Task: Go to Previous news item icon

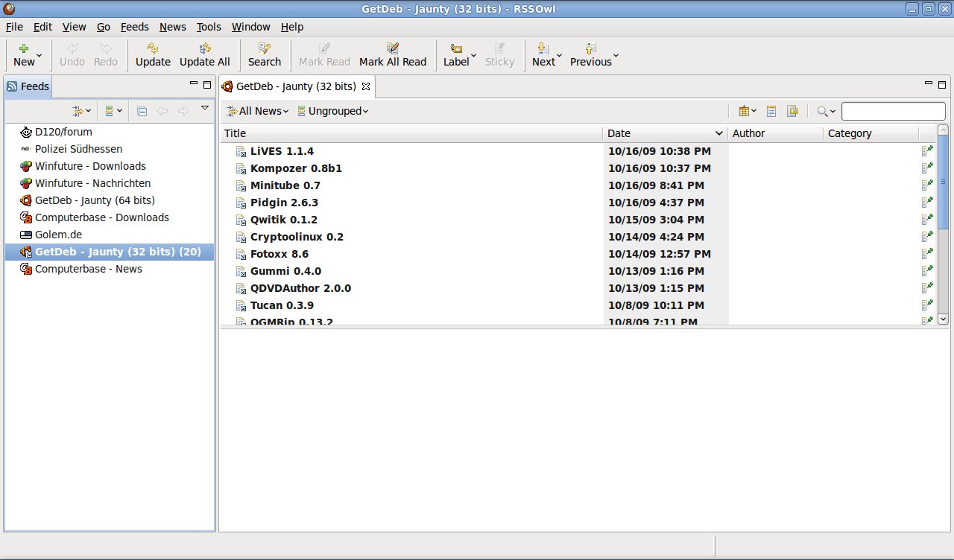Action: pos(591,48)
